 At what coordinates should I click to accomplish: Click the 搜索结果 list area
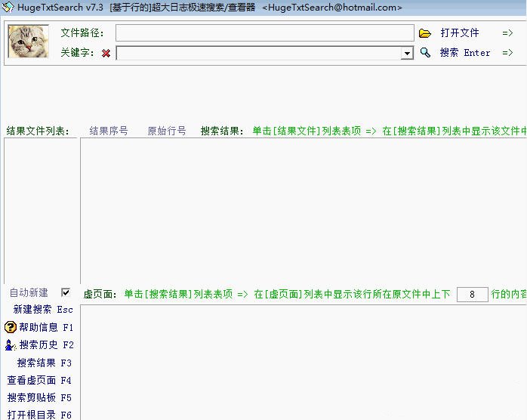304,211
